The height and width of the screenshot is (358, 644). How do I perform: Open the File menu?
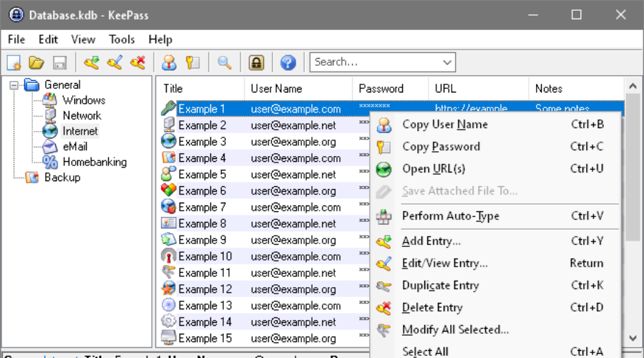click(16, 39)
